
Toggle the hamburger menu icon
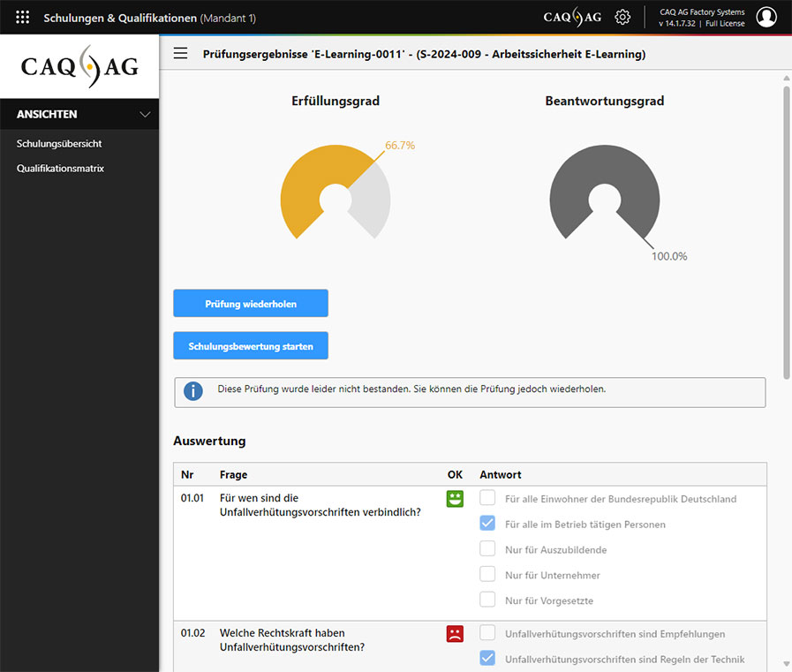180,54
